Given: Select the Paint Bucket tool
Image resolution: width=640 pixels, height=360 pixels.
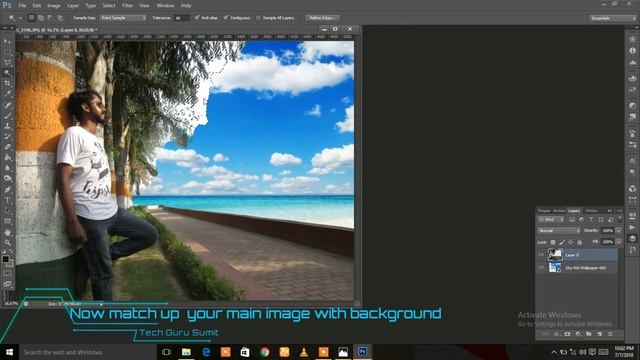Looking at the screenshot, I should (x=7, y=158).
